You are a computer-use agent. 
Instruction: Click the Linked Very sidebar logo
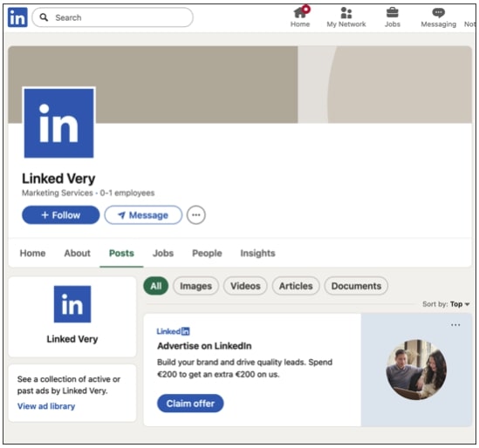72,304
